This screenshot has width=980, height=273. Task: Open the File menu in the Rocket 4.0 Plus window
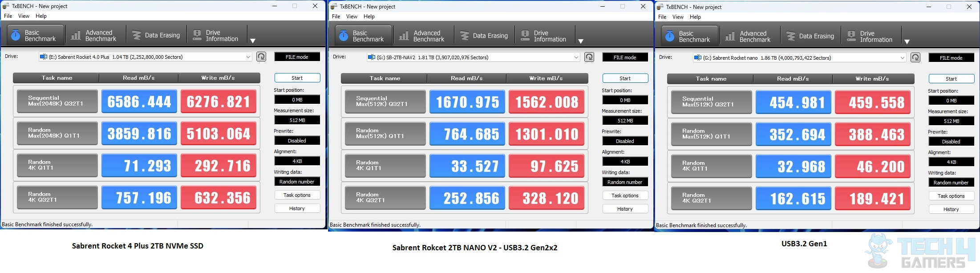8,16
